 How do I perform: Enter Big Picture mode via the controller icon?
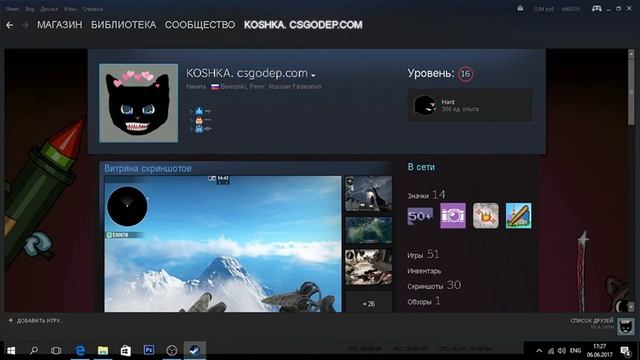597,9
